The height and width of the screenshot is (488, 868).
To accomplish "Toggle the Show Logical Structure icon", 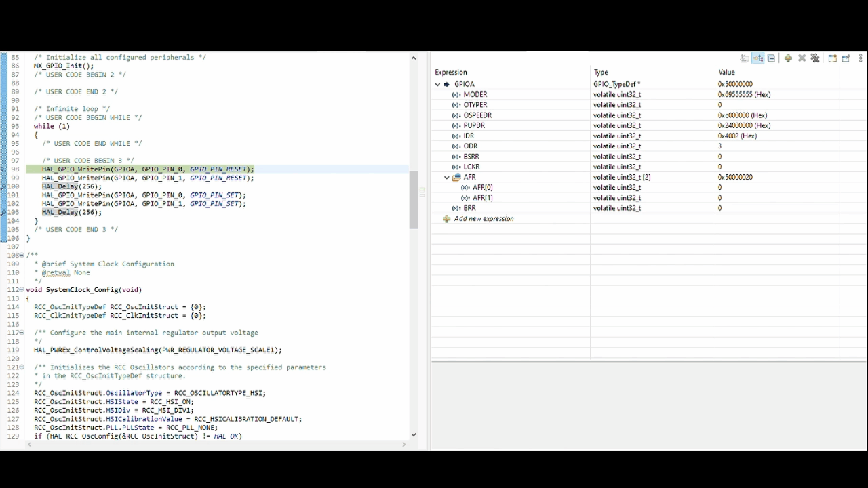I will point(758,58).
